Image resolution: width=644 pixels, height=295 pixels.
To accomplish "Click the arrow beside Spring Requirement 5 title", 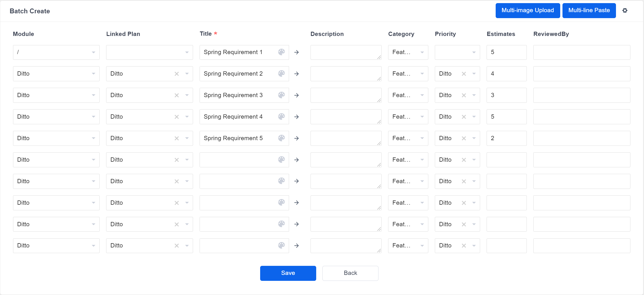I will point(296,138).
